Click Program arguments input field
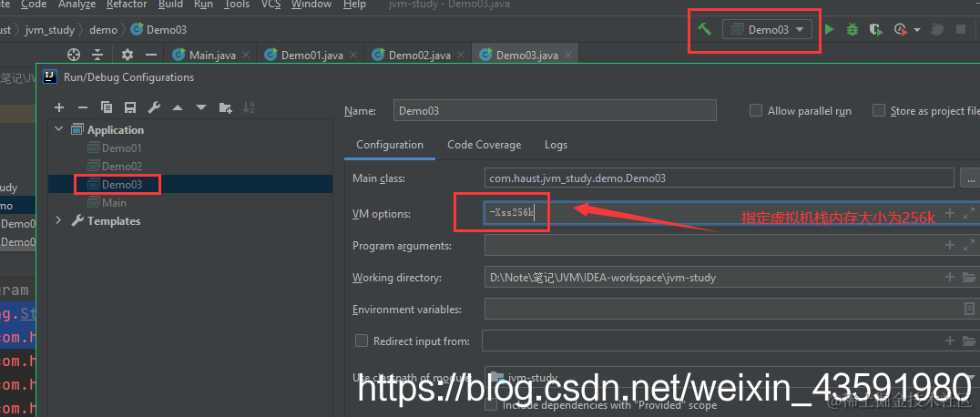Screen dimensions: 980x417 coord(732,245)
